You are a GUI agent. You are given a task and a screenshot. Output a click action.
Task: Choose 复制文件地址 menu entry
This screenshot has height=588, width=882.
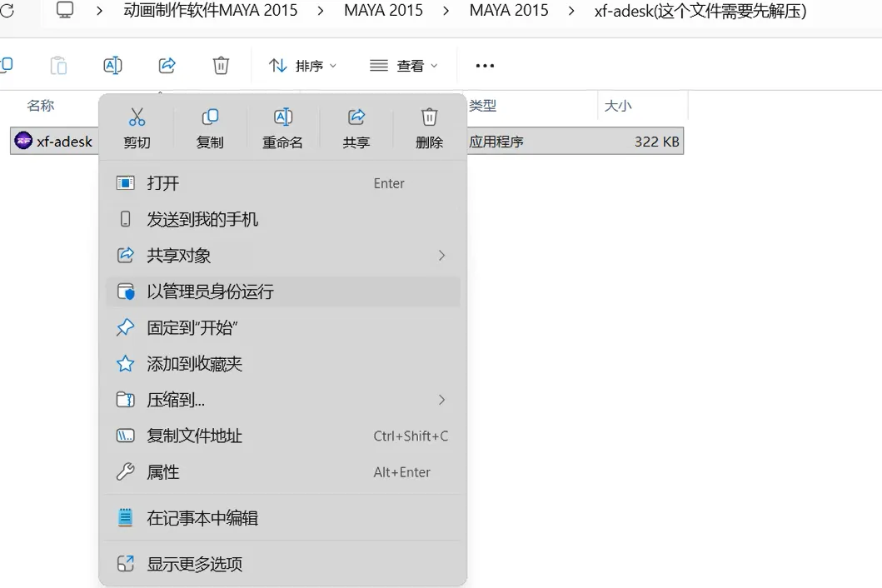point(283,436)
